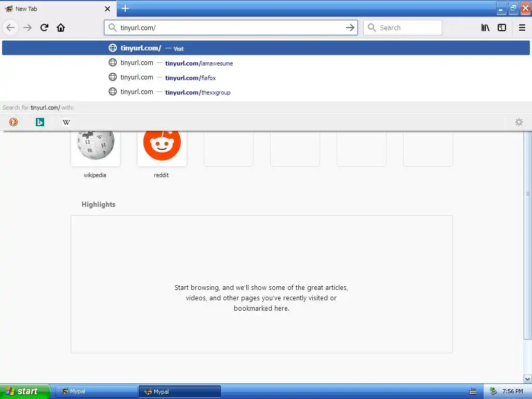The image size is (532, 399).
Task: Click the page vertical scrollbar thumb
Action: click(528, 235)
